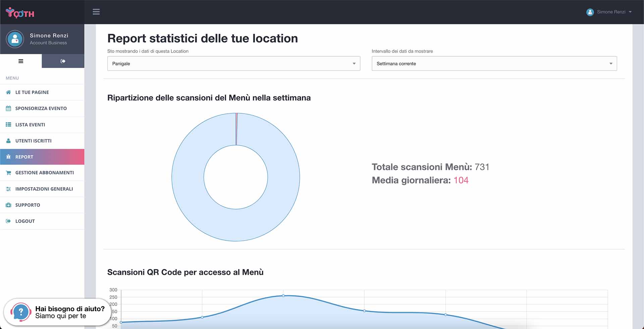
Task: Click the user icon for Utenti Iscritti
Action: (8, 141)
